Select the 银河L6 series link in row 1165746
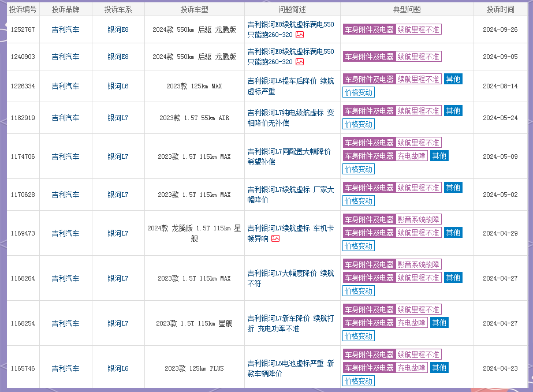Viewport: 533px width, 392px height. (118, 368)
